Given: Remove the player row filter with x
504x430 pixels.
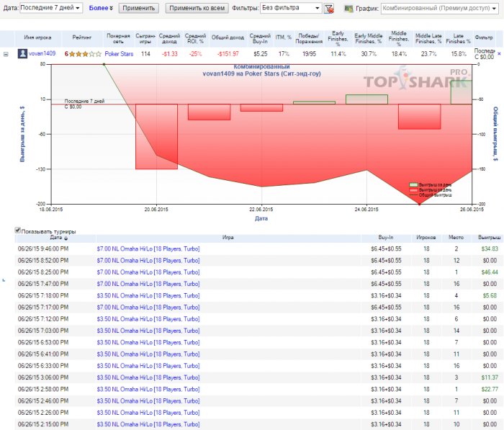Looking at the screenshot, I should point(499,53).
